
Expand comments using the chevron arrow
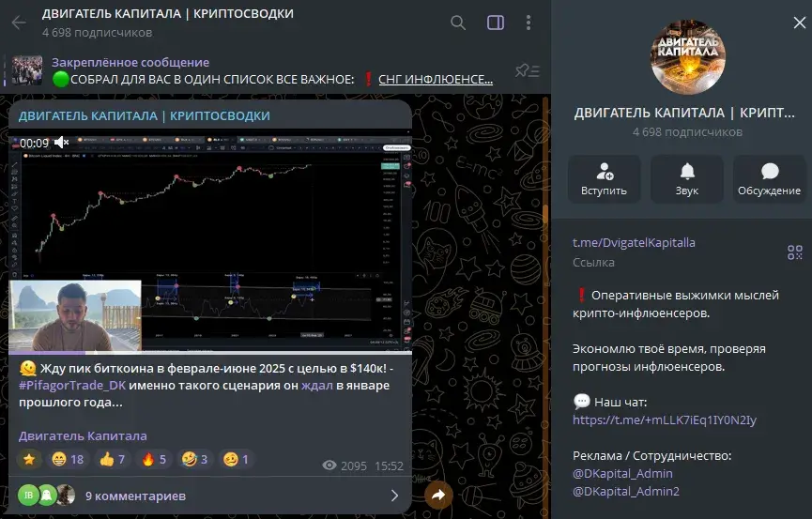click(394, 496)
